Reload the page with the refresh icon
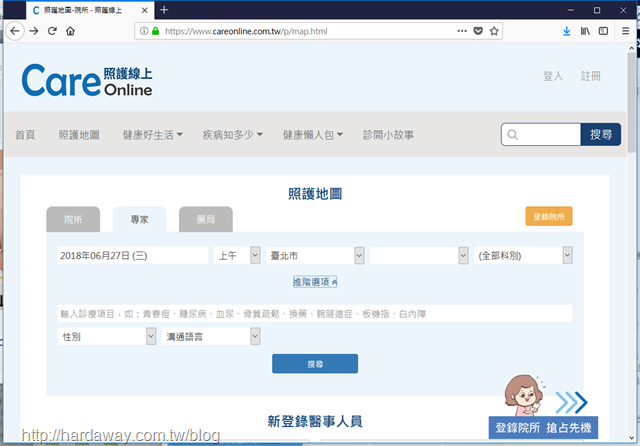The image size is (640, 446). point(52,31)
